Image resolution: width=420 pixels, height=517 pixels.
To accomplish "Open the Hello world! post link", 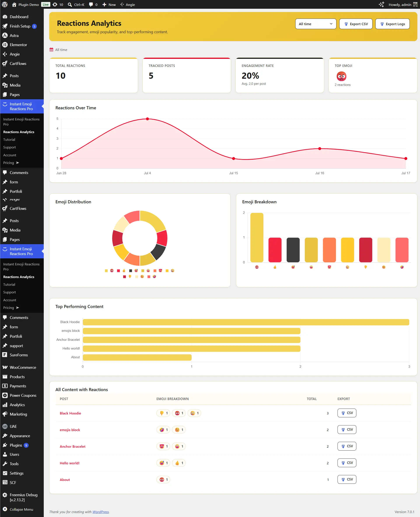I will coord(70,463).
